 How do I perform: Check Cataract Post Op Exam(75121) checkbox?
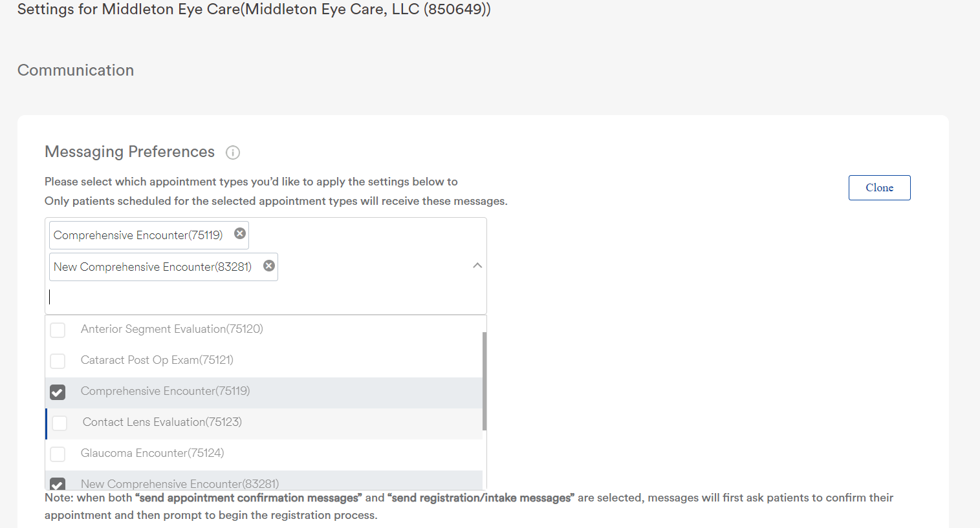(58, 361)
